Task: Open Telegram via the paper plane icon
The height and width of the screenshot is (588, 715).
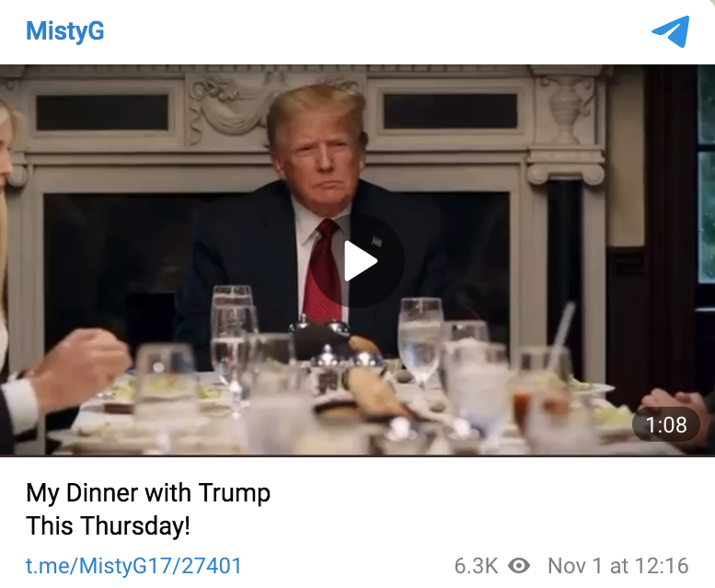Action: 670,31
